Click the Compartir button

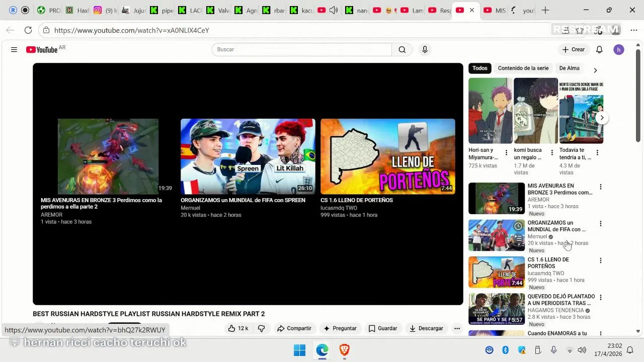click(x=294, y=328)
